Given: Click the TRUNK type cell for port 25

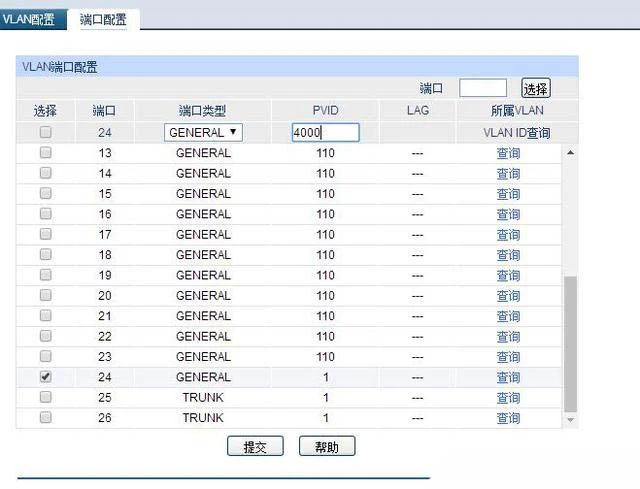Looking at the screenshot, I should (203, 397).
